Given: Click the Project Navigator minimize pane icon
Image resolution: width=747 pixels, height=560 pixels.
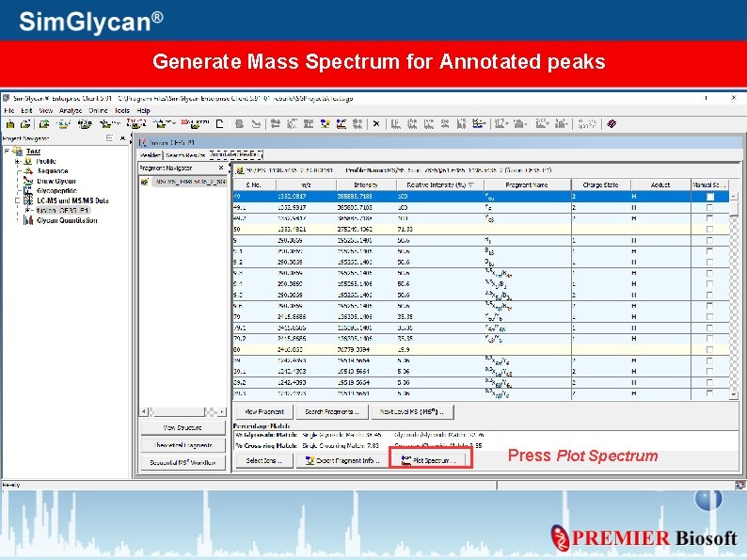Looking at the screenshot, I should (109, 138).
